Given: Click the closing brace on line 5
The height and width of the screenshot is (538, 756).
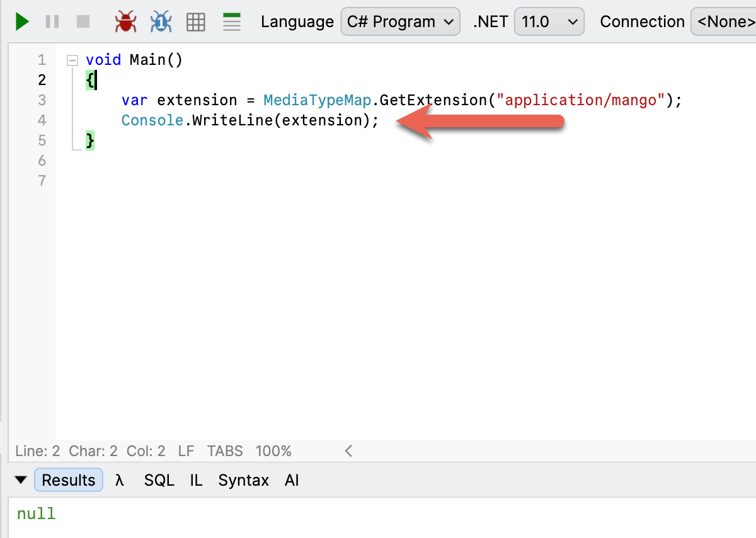Looking at the screenshot, I should click(90, 141).
